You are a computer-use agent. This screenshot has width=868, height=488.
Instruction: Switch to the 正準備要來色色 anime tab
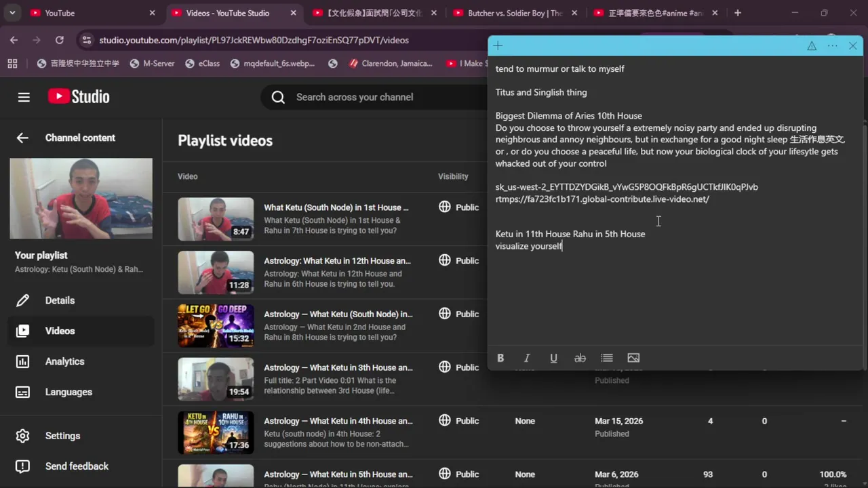[x=656, y=13]
